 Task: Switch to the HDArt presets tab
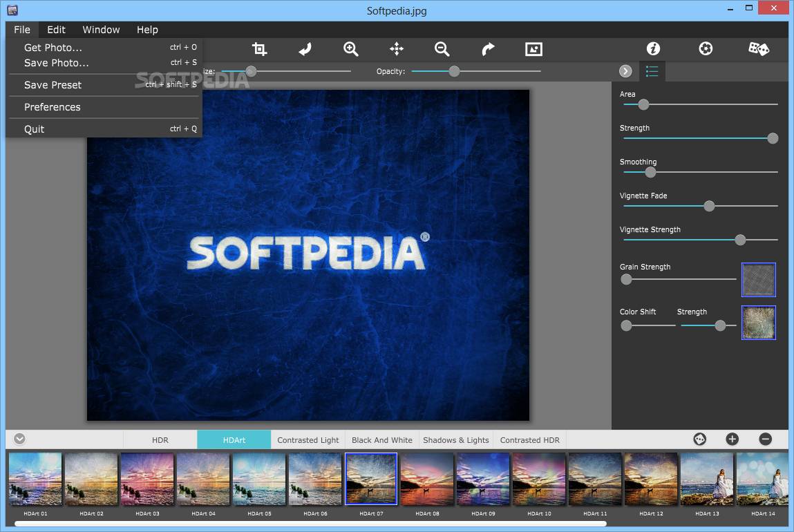[234, 440]
